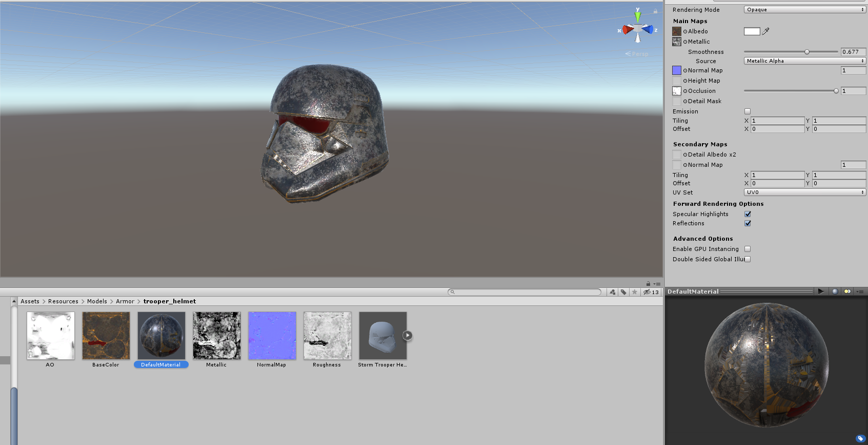Toggle the Persp projection label in scene view

pos(637,54)
